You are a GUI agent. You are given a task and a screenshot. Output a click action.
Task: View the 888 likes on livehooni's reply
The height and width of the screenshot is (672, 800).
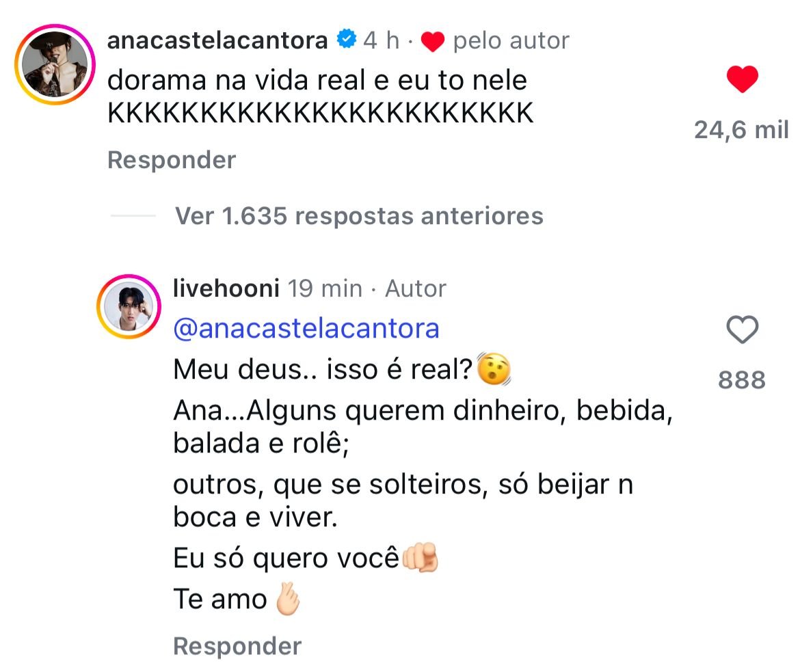point(742,379)
